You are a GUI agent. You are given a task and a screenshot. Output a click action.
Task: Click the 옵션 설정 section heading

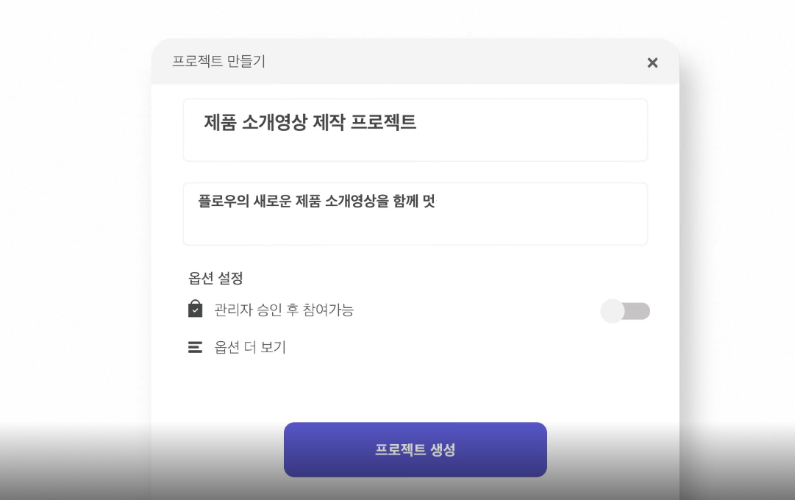216,277
